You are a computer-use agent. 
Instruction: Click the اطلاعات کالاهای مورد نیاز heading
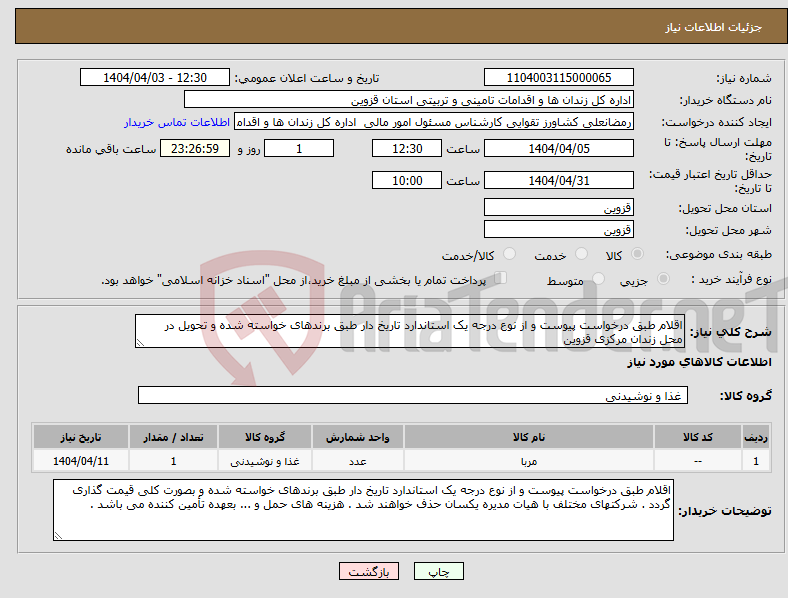click(x=699, y=362)
